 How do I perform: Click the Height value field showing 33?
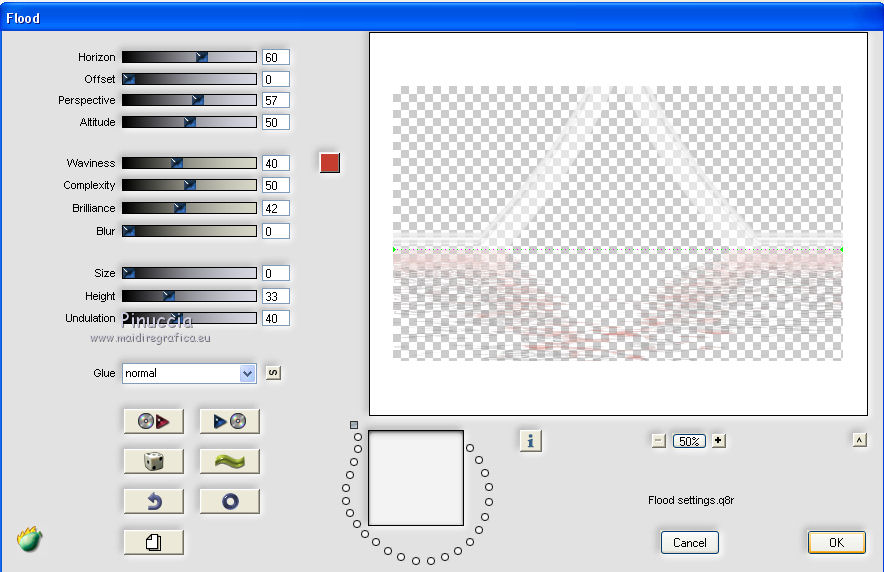click(276, 296)
